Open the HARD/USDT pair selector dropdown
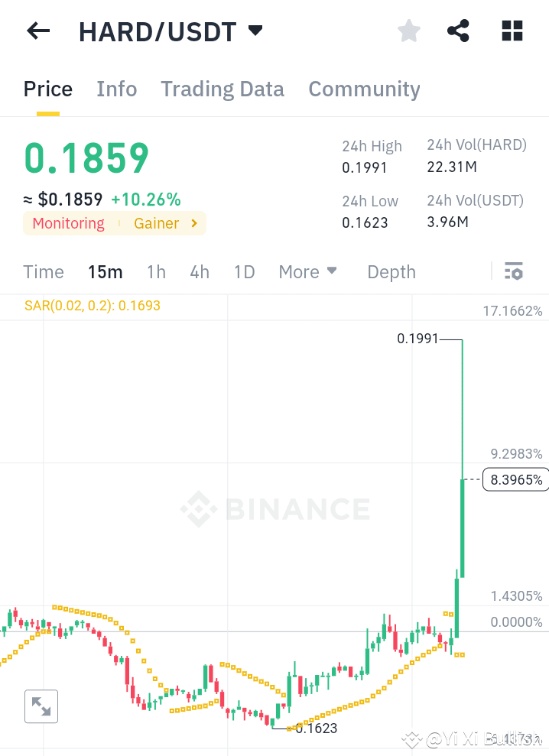 (255, 31)
